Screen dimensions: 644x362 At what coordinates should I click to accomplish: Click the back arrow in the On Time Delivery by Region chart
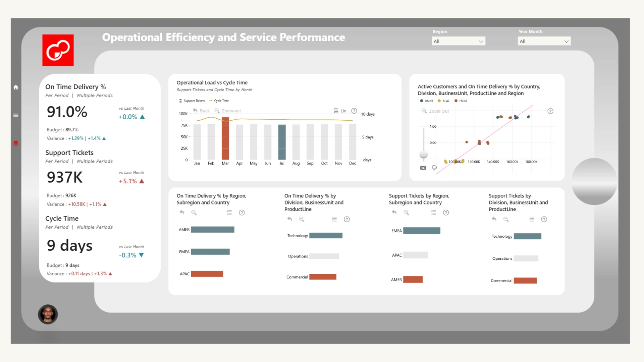click(x=182, y=213)
